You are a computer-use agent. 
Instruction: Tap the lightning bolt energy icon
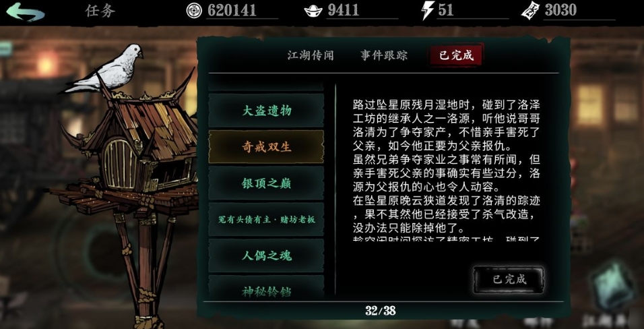click(428, 10)
